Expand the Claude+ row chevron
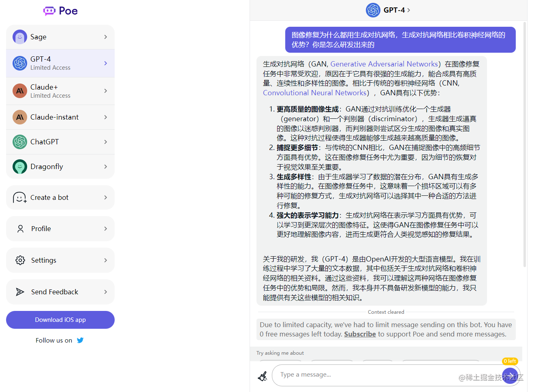This screenshot has height=392, width=534. (x=106, y=91)
